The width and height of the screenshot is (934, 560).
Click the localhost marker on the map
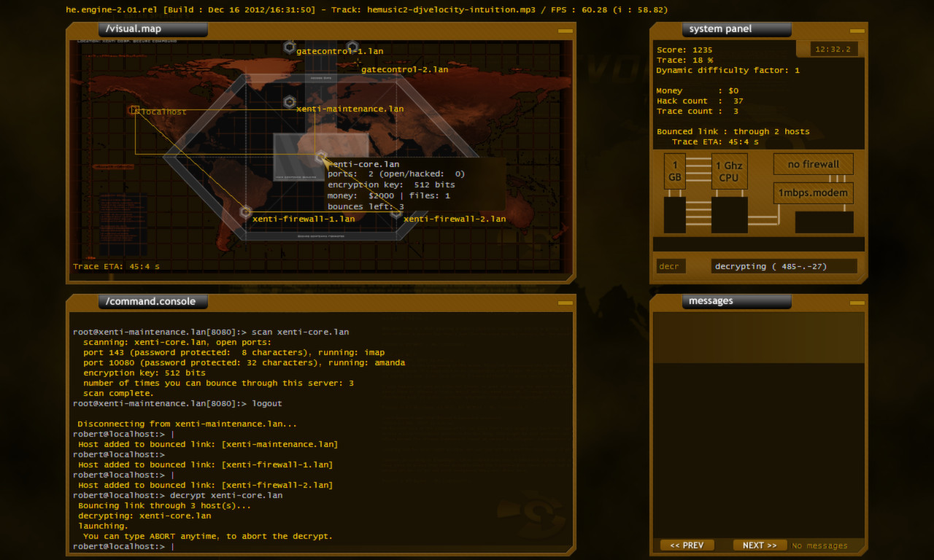pyautogui.click(x=135, y=109)
